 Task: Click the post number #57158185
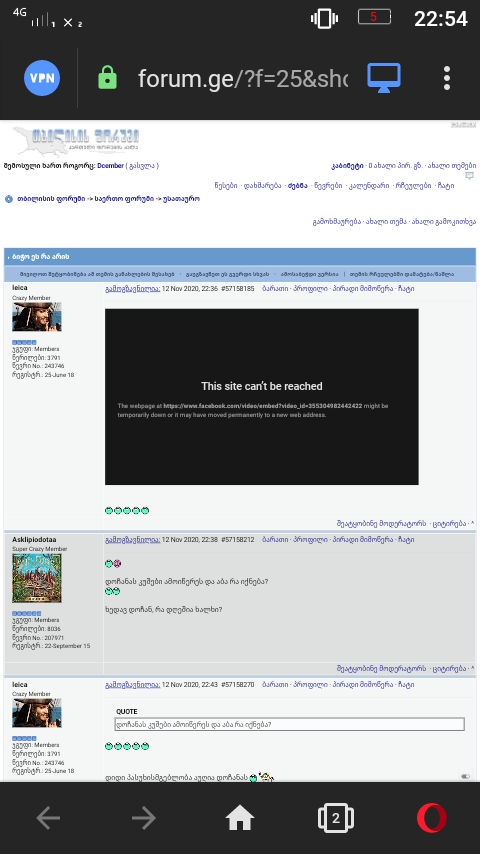tap(238, 289)
